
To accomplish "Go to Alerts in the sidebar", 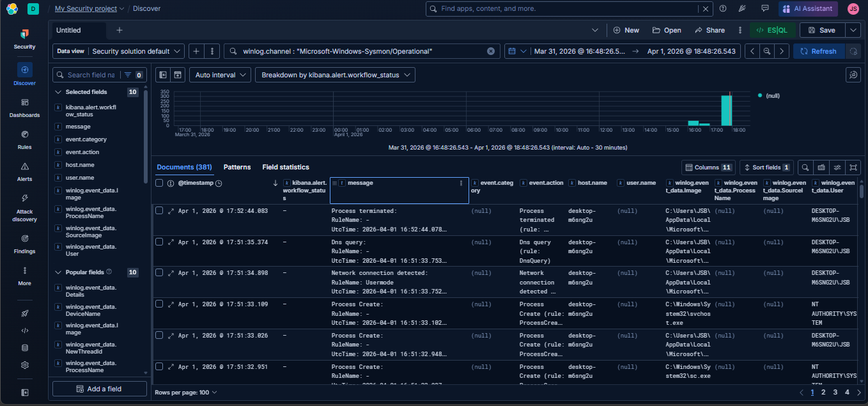I will 24,171.
